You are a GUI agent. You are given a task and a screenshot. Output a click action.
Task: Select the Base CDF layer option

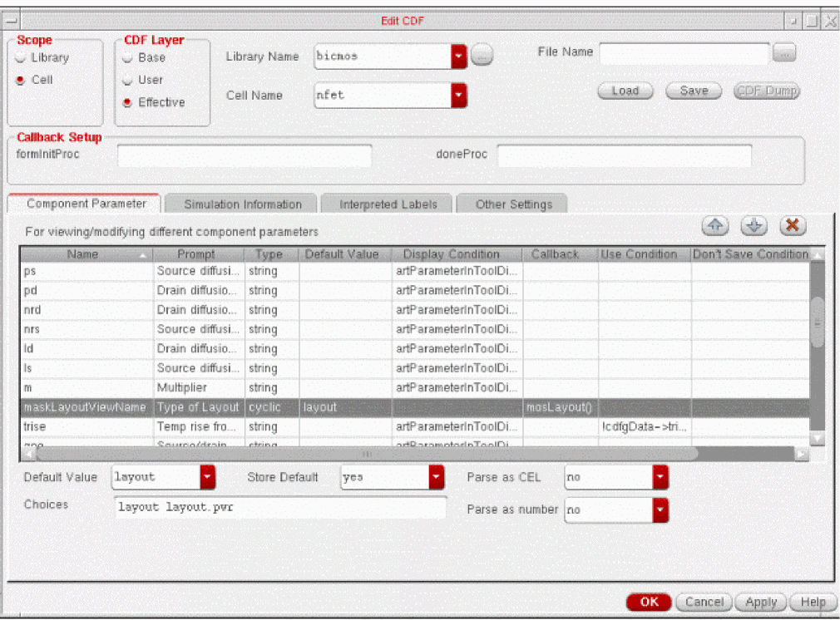tap(128, 58)
